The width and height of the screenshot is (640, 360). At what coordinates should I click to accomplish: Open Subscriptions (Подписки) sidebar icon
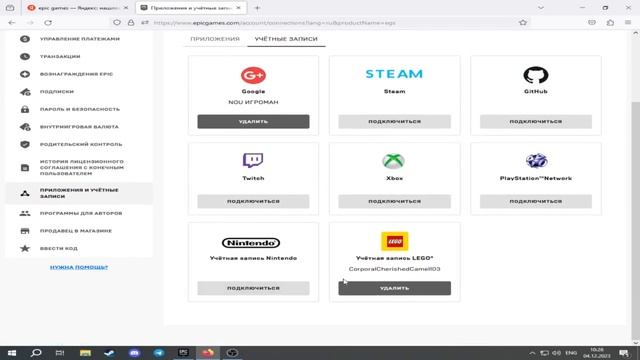pyautogui.click(x=25, y=92)
